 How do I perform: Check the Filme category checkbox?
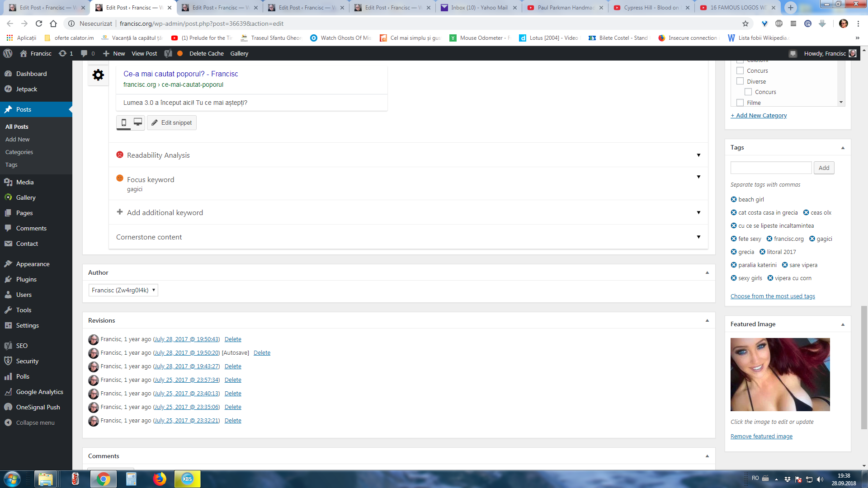[740, 103]
